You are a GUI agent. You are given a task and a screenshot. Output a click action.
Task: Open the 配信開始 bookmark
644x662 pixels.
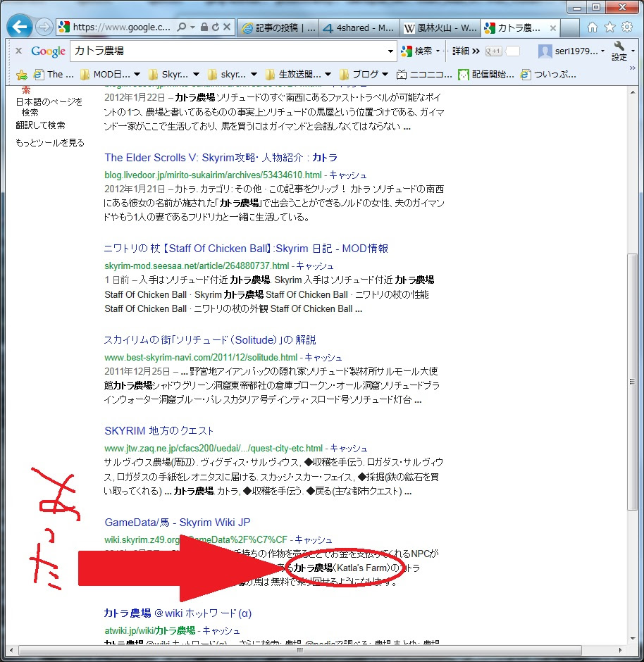coord(486,75)
